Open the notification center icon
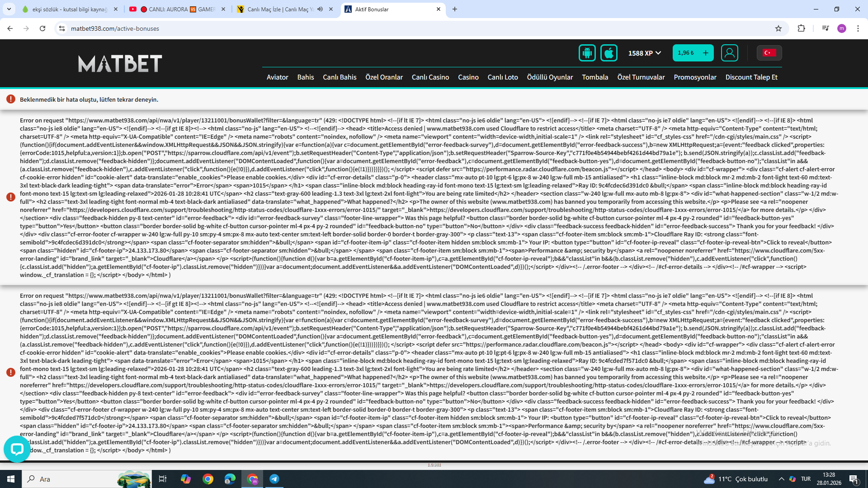Viewport: 868px width, 488px height. point(854,479)
